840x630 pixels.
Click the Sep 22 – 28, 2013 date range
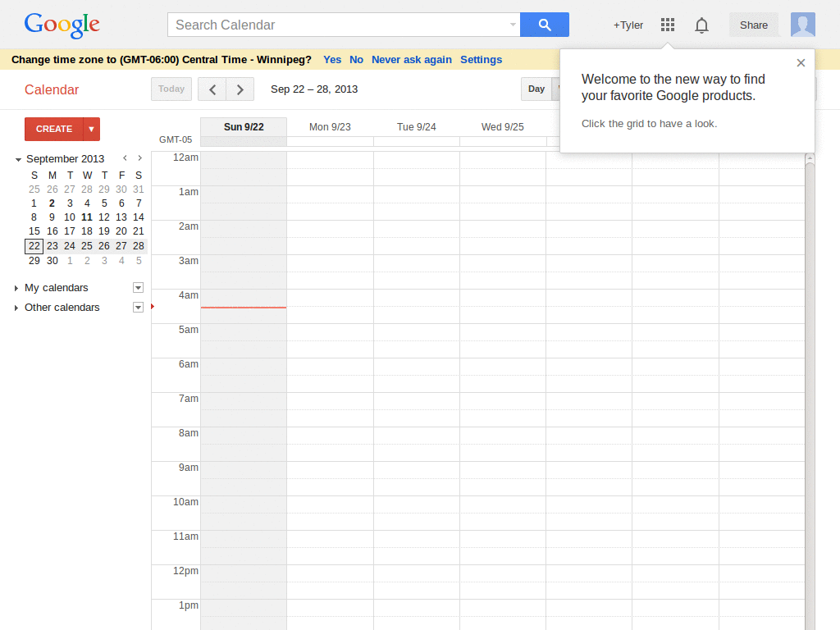[x=314, y=89]
